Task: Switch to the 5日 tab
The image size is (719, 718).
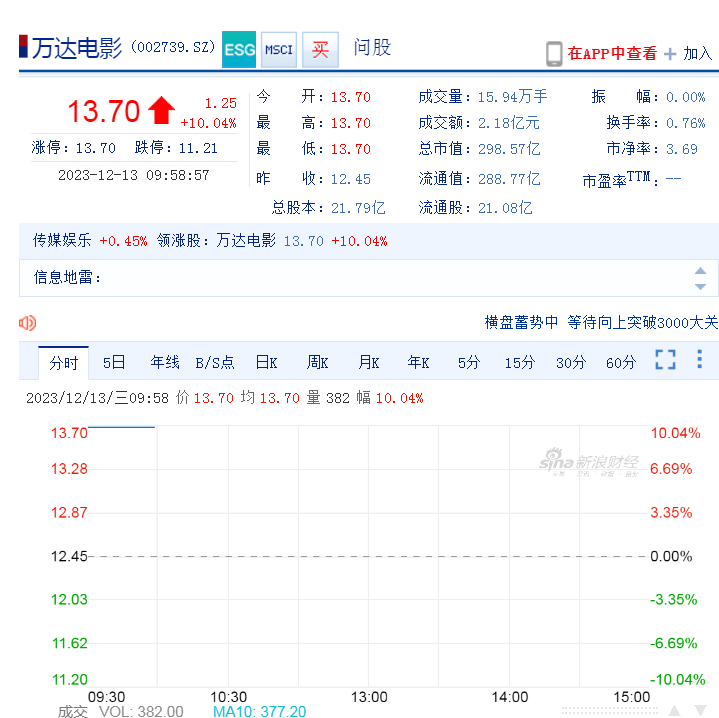Action: [114, 363]
